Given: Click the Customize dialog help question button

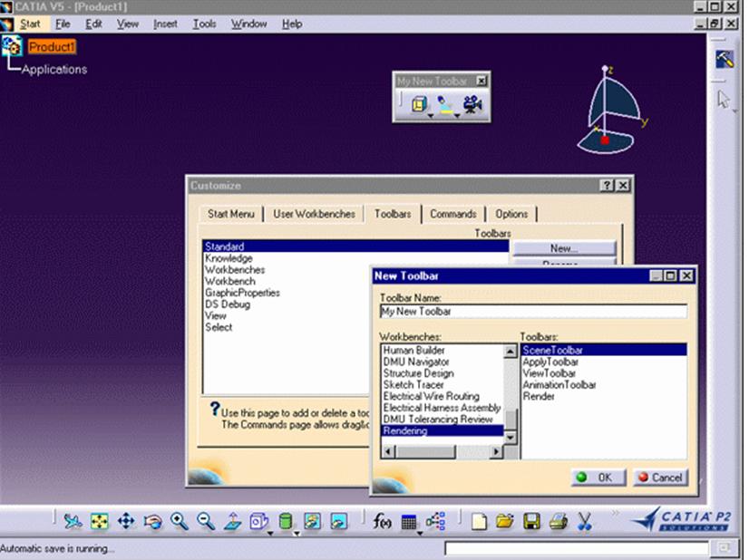Looking at the screenshot, I should click(607, 185).
